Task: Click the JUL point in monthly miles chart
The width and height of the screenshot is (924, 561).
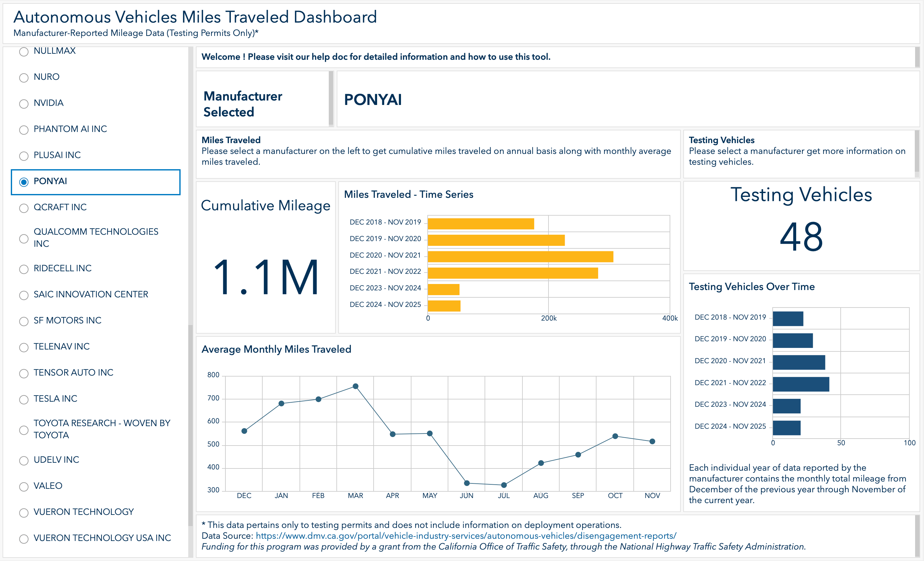Action: point(504,485)
